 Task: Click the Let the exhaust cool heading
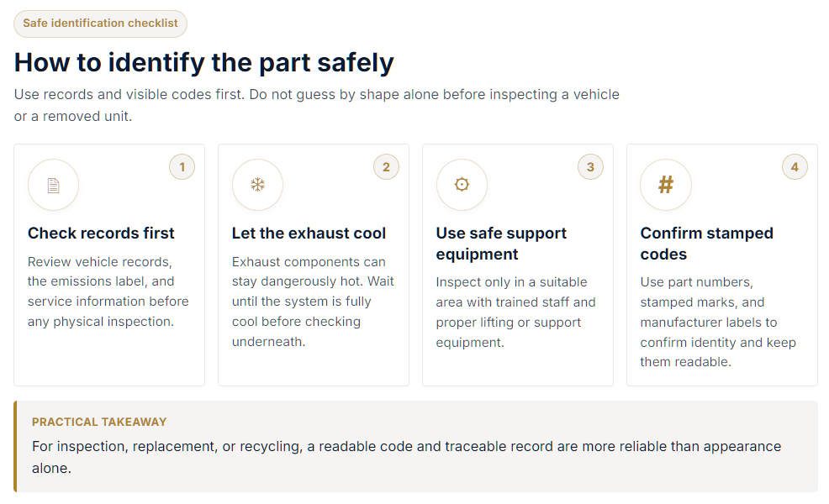point(309,233)
